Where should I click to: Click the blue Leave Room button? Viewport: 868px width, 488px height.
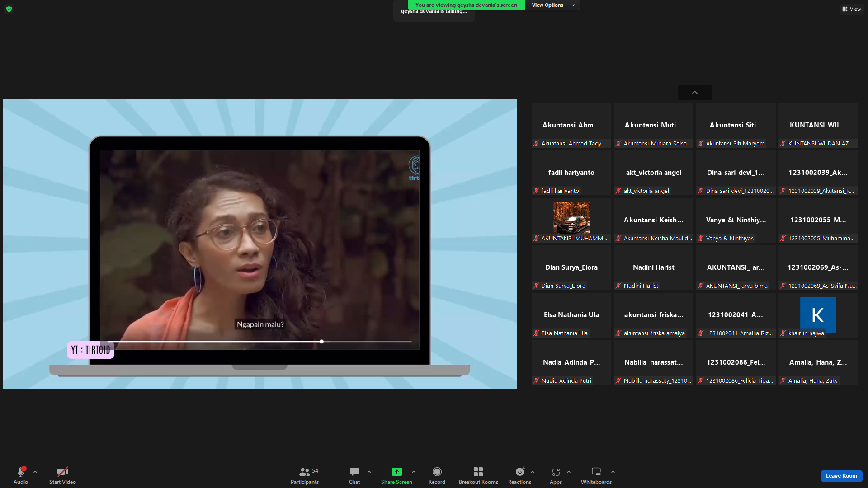tap(841, 476)
